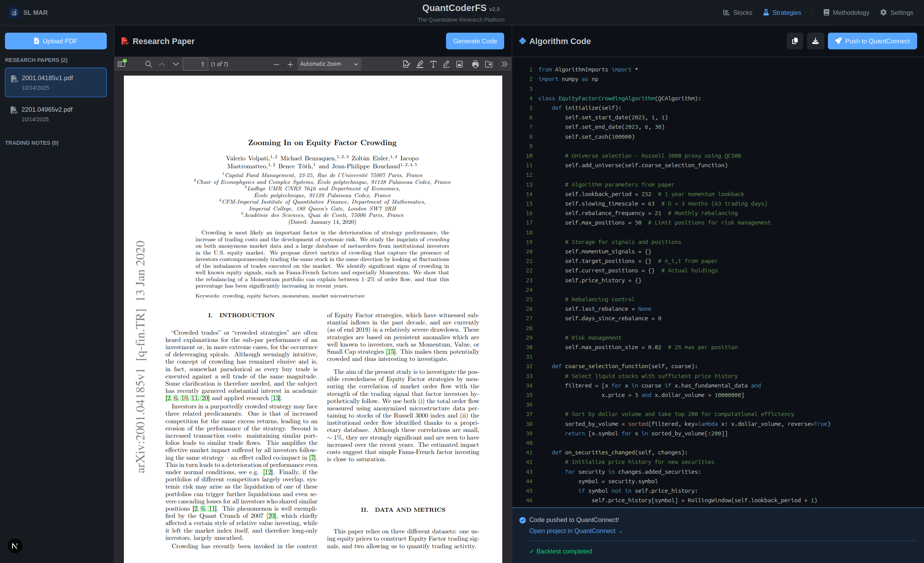Select the freehand Draw tool
Screen dimensions: 924x563
446,64
